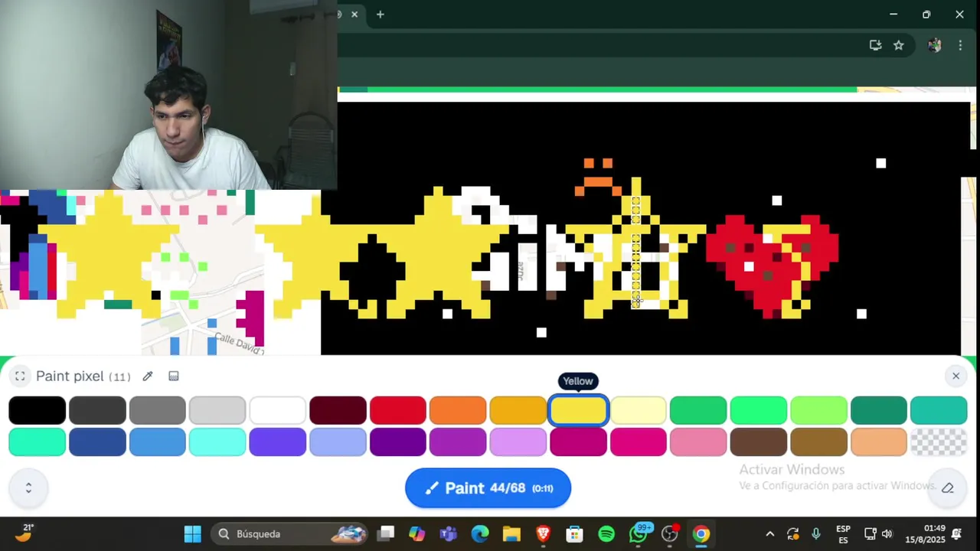Launch Copilot from the taskbar
The image size is (980, 551).
tap(416, 533)
